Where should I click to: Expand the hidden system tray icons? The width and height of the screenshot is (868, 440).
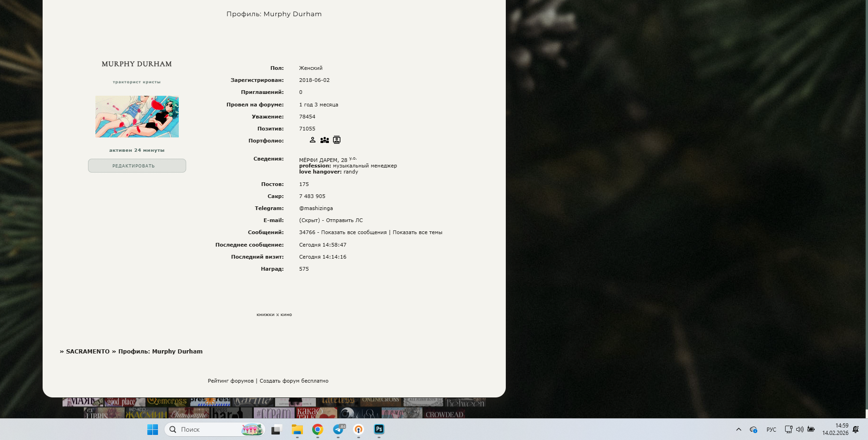point(739,429)
